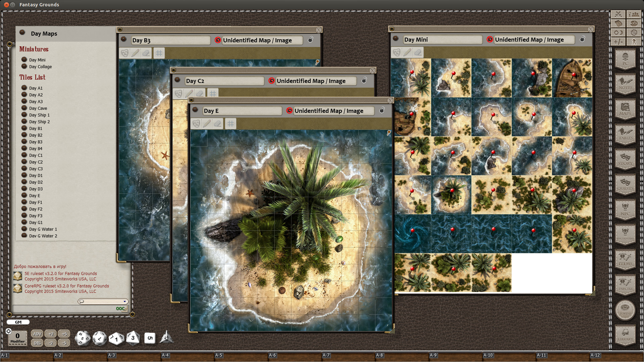Open the chat speaker dropdown
This screenshot has width=644, height=362.
103,301
